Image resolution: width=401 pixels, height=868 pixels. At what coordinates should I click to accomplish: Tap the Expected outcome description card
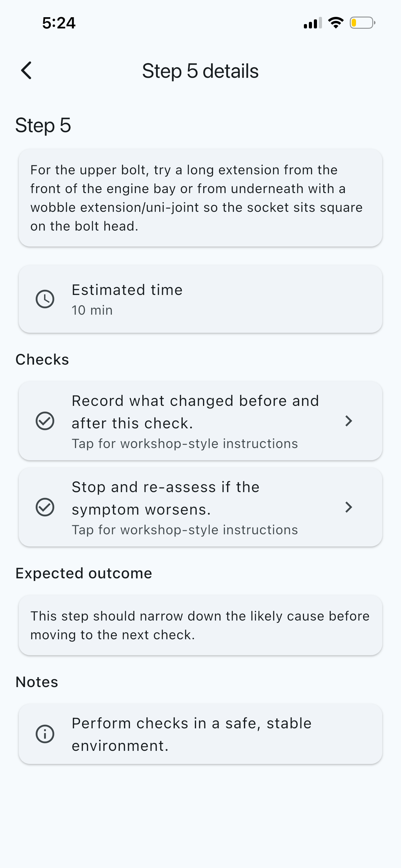(200, 625)
